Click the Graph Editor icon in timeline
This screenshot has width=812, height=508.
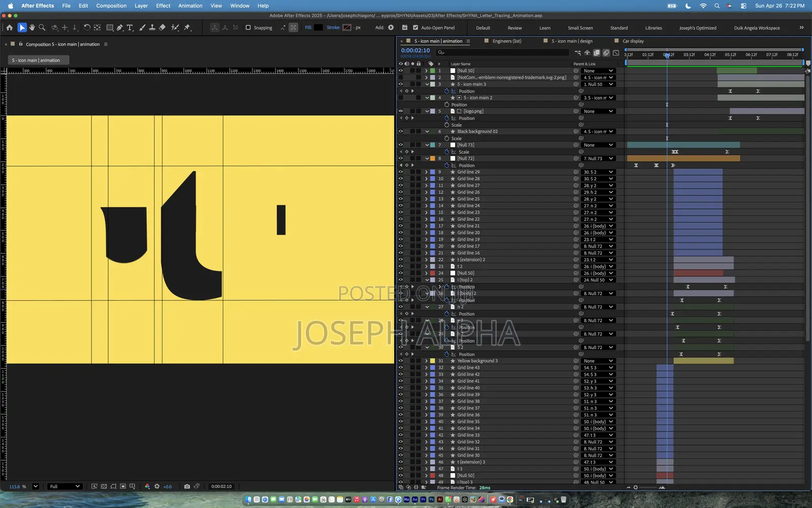pos(616,52)
